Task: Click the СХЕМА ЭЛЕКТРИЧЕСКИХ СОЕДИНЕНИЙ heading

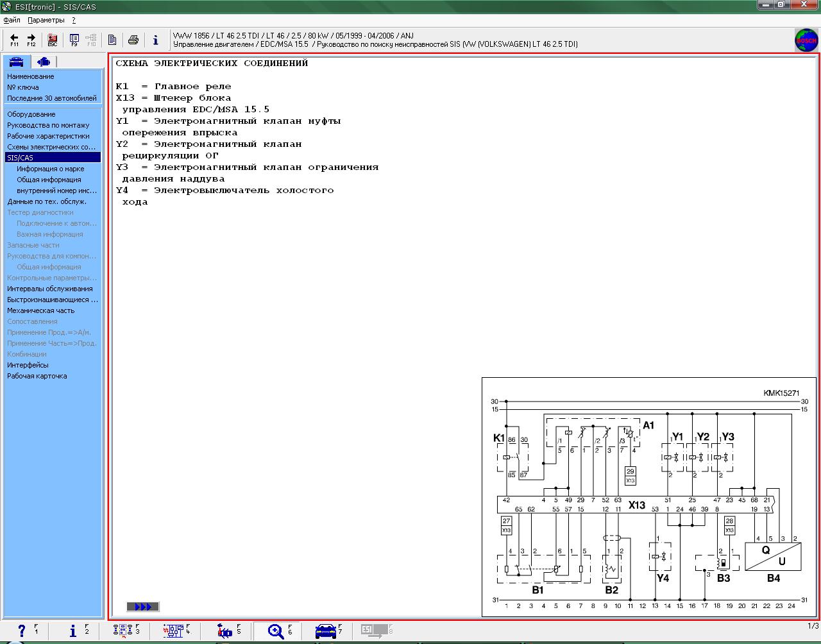Action: pyautogui.click(x=212, y=64)
